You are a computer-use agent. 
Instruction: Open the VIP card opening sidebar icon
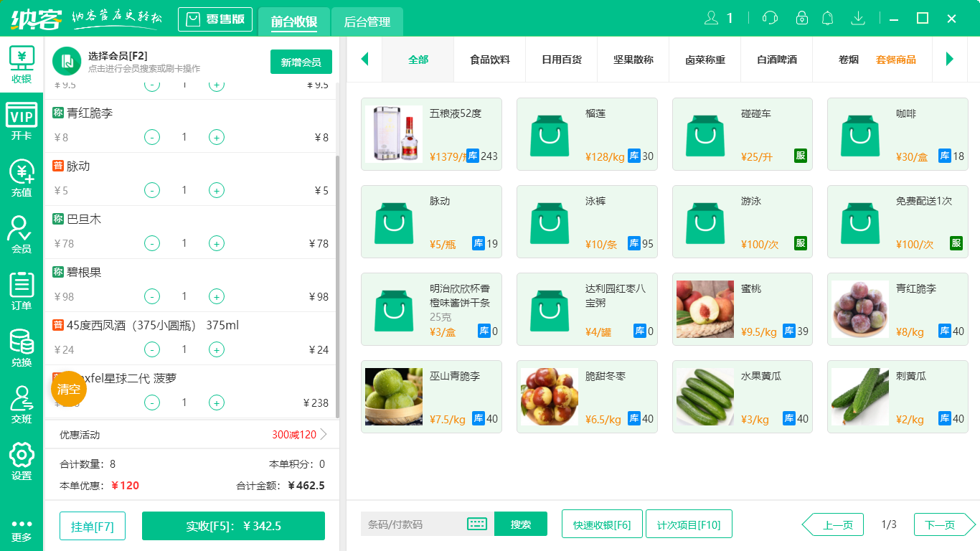pyautogui.click(x=22, y=121)
